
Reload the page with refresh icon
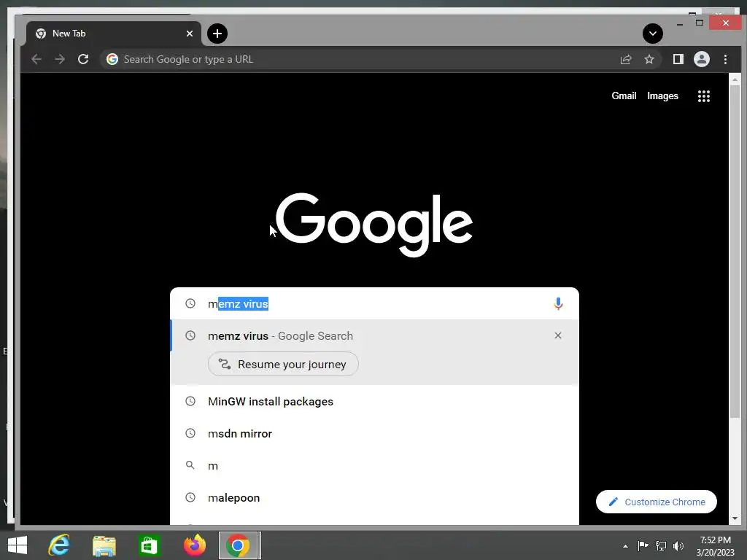[83, 59]
